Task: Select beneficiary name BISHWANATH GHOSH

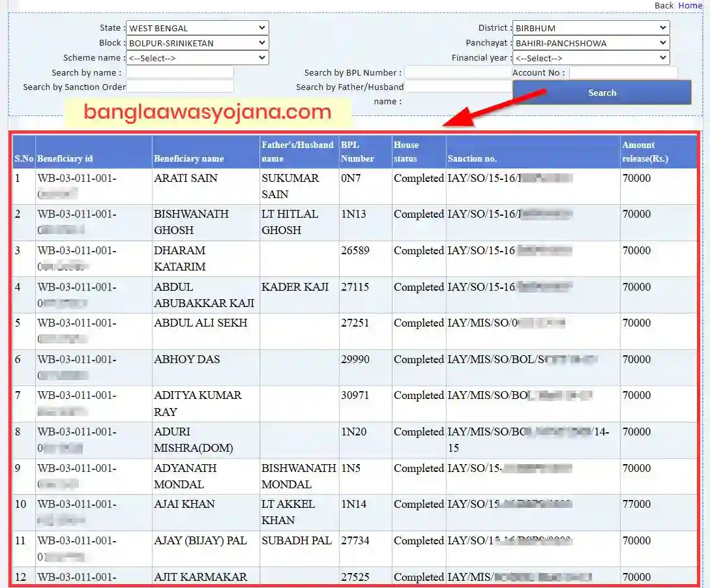Action: (191, 222)
